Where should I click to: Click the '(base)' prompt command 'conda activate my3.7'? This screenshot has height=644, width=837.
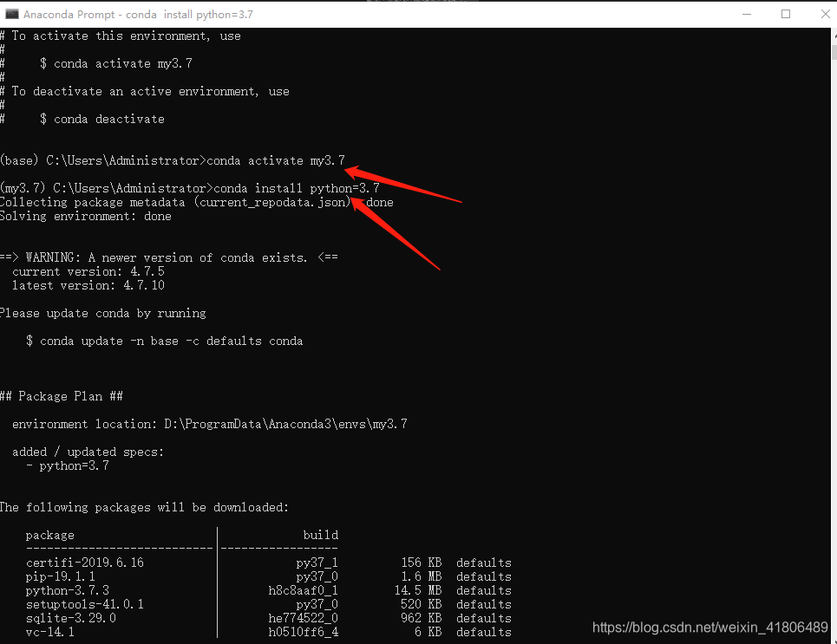tap(276, 160)
